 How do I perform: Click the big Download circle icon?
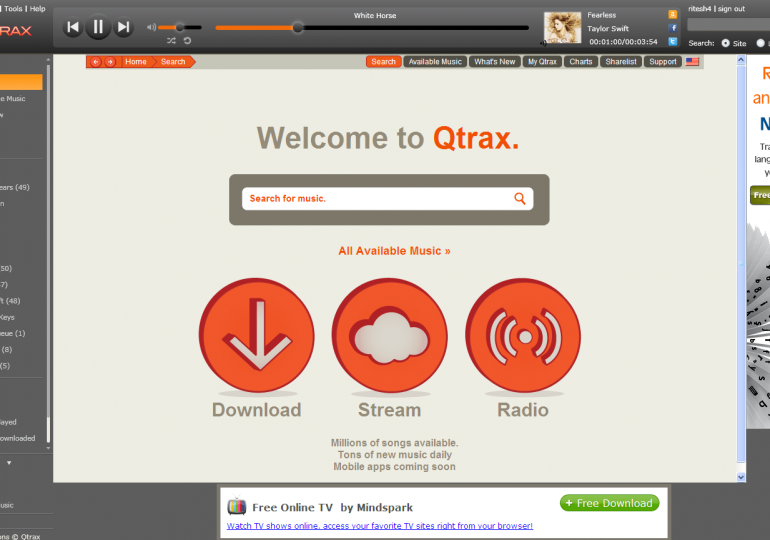(256, 335)
